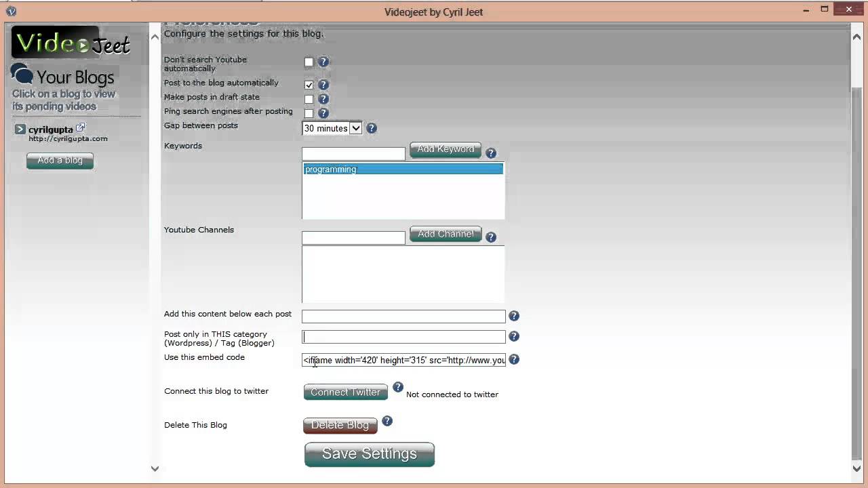Focus the Post only in THIS category field
This screenshot has height=488, width=868.
click(403, 337)
